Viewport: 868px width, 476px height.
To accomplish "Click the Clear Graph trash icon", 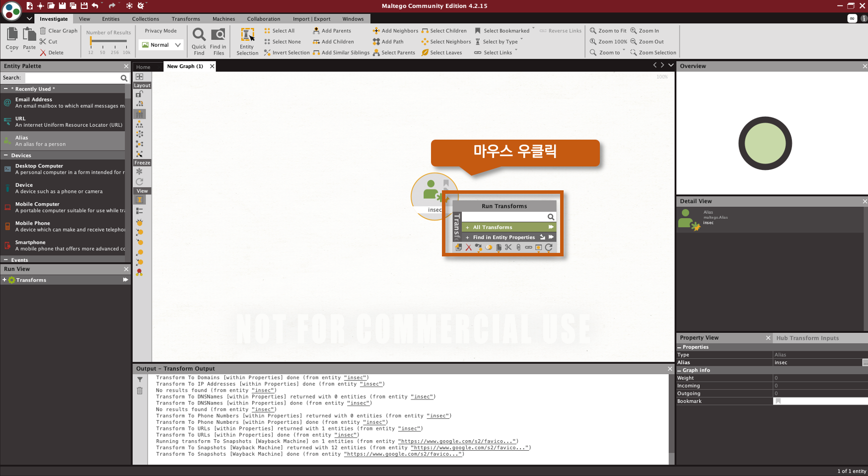I will [43, 30].
